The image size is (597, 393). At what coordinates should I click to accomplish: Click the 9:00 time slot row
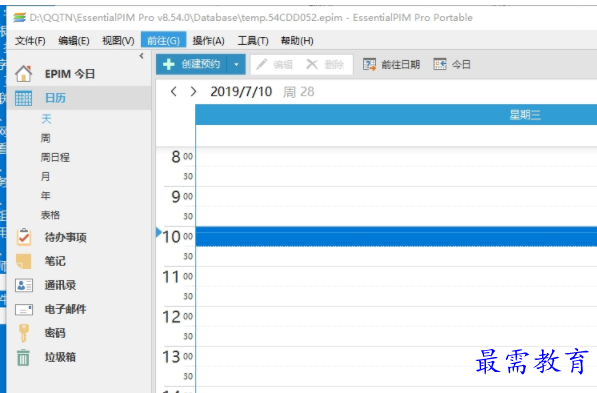point(396,196)
